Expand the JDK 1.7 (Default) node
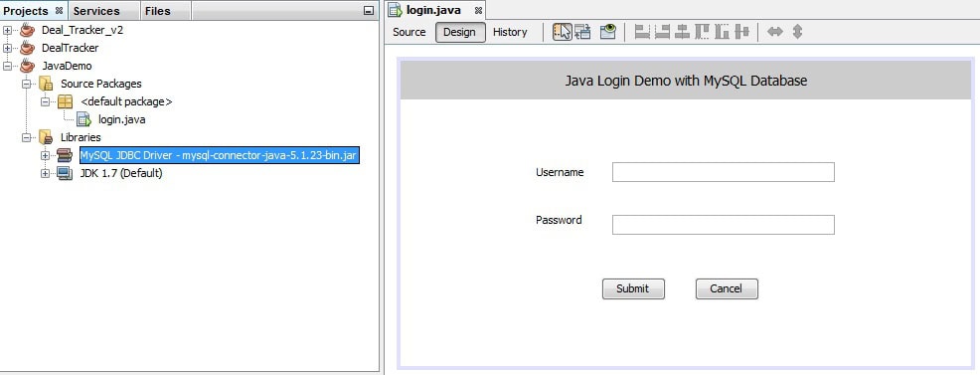Viewport: 980px width, 375px height. 45,174
